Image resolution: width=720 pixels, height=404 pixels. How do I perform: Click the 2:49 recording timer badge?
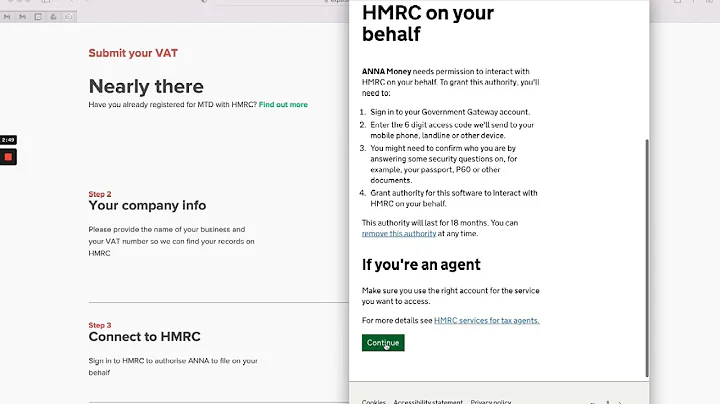click(8, 140)
